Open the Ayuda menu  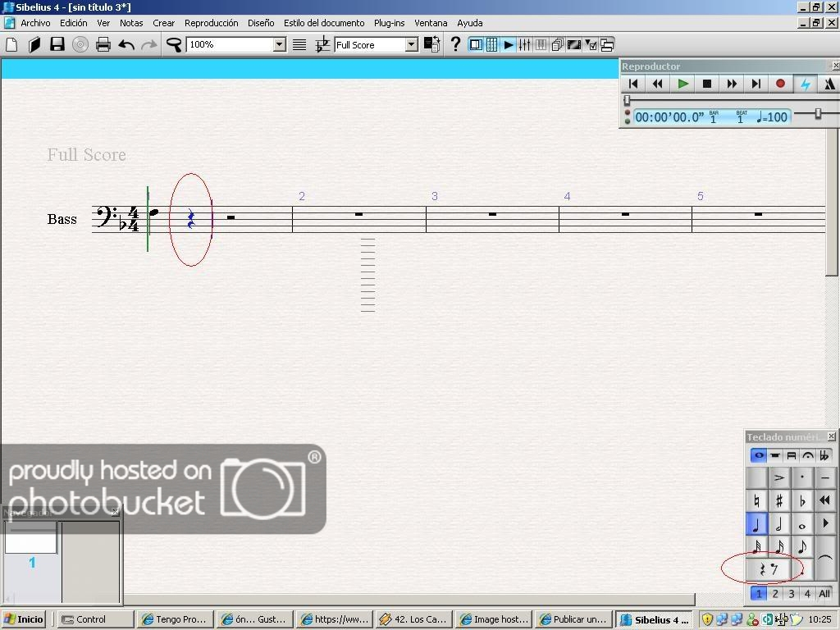click(x=470, y=23)
